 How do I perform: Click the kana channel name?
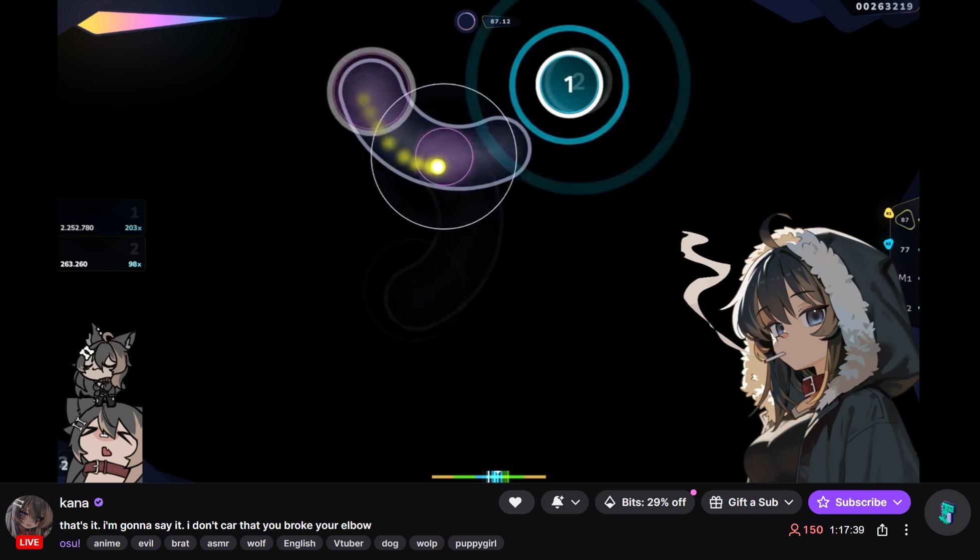pos(74,503)
